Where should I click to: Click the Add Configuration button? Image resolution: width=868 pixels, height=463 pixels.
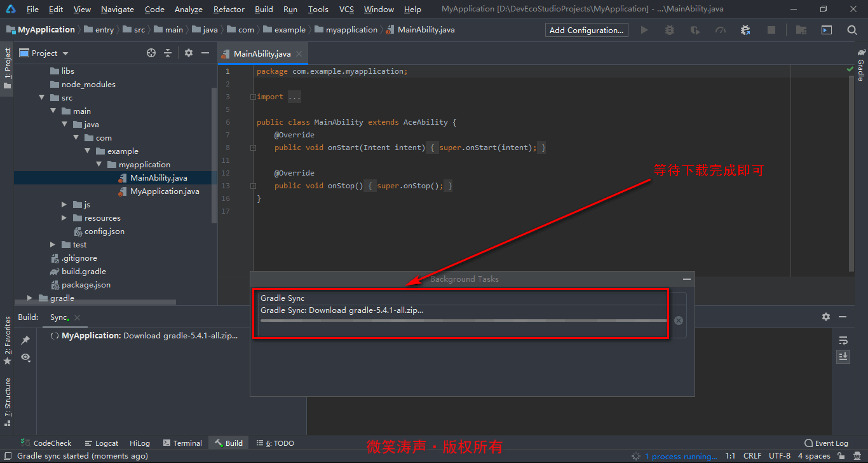pos(586,30)
